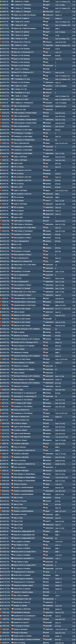Open the Egypt U20 vs Colombia U20 match
The height and width of the screenshot is (644, 76).
23,261
